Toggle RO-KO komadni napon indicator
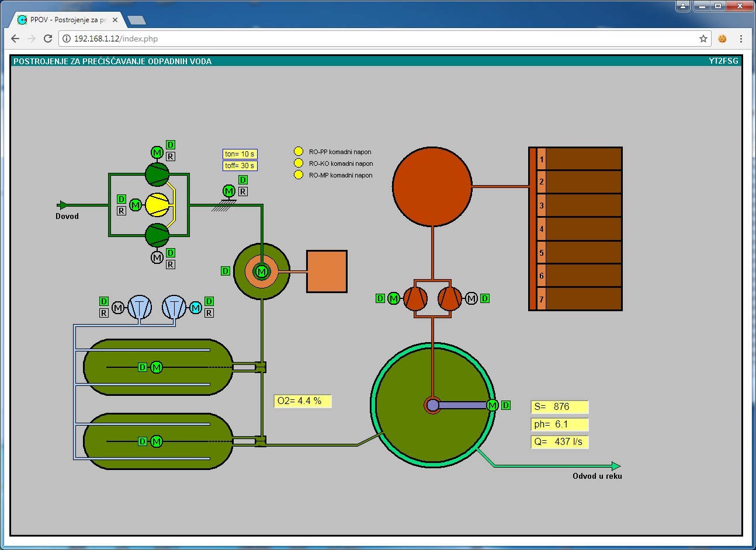 [299, 163]
